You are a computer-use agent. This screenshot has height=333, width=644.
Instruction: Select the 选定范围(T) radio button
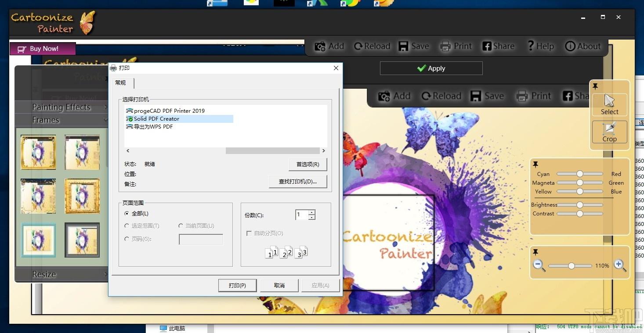[x=127, y=226]
